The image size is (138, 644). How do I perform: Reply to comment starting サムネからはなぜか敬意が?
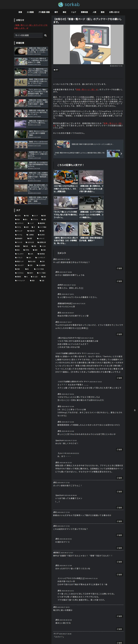click(x=120, y=334)
